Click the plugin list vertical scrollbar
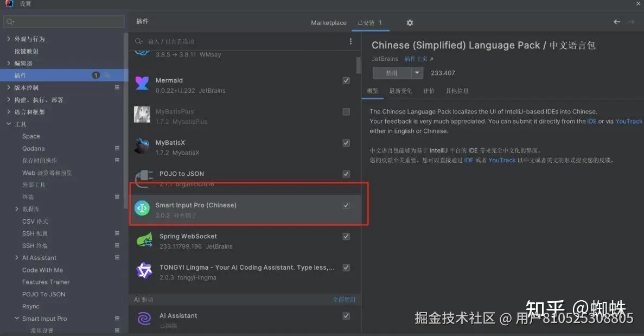Image resolution: width=644 pixels, height=336 pixels. pos(359,65)
